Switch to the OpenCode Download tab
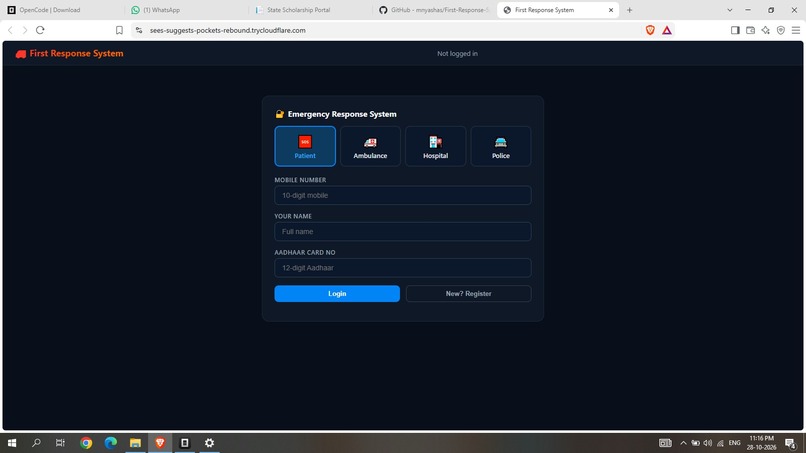This screenshot has height=453, width=806. [x=62, y=10]
